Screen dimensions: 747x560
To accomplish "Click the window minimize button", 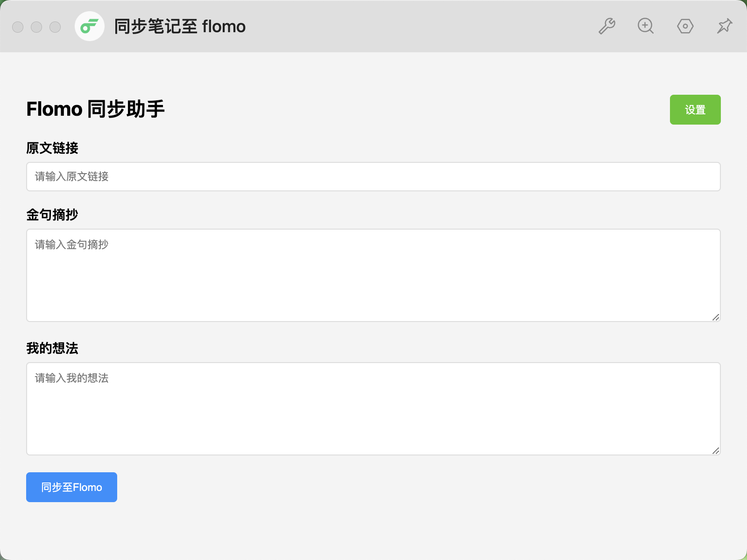I will (x=36, y=27).
